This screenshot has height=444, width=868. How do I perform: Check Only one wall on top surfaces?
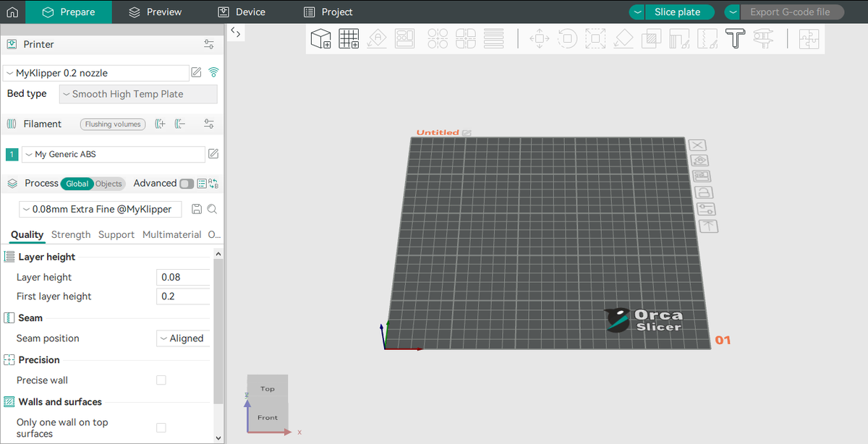click(x=161, y=428)
